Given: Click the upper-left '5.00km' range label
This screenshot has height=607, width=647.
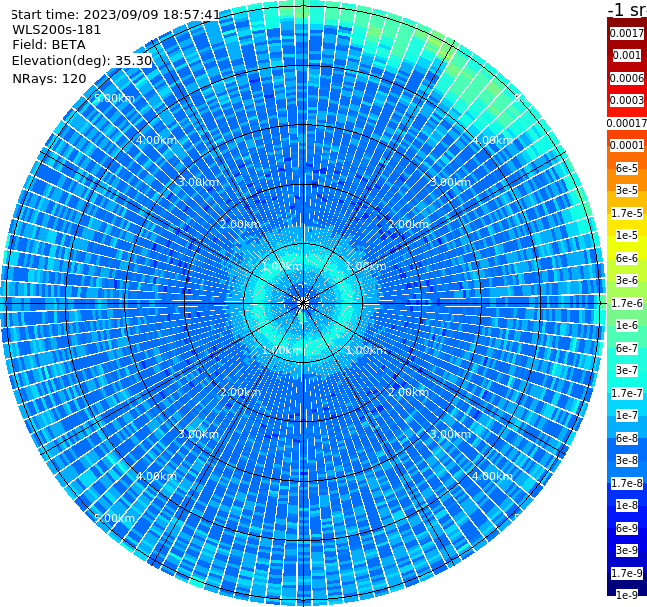Looking at the screenshot, I should pos(114,99).
